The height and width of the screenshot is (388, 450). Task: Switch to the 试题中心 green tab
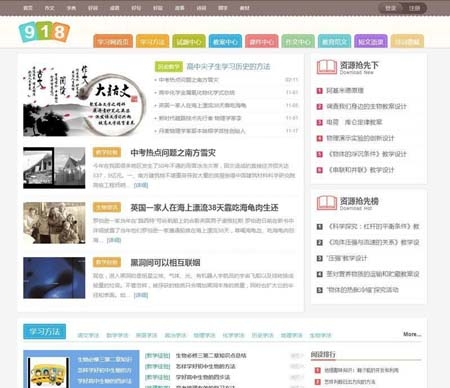[x=189, y=41]
